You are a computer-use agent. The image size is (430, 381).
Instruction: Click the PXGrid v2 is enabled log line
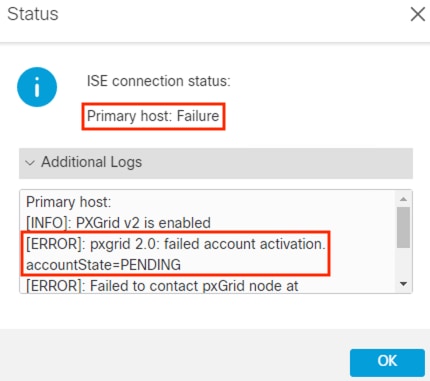(x=118, y=223)
